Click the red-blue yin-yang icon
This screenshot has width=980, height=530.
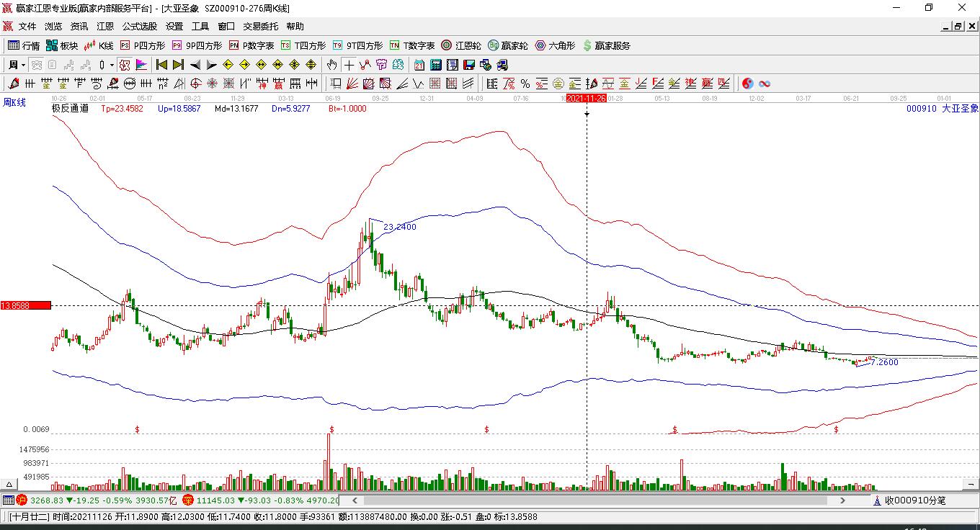747,84
